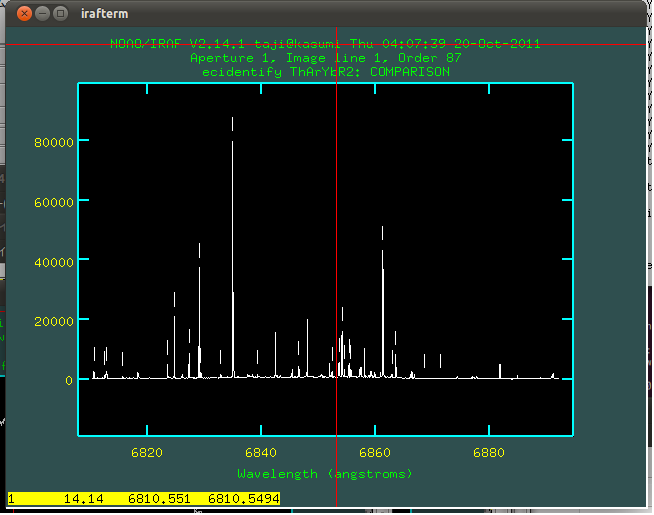Image resolution: width=654 pixels, height=515 pixels.
Task: Click the NOAO/IRAF V2.14.1 header line
Action: [x=325, y=43]
